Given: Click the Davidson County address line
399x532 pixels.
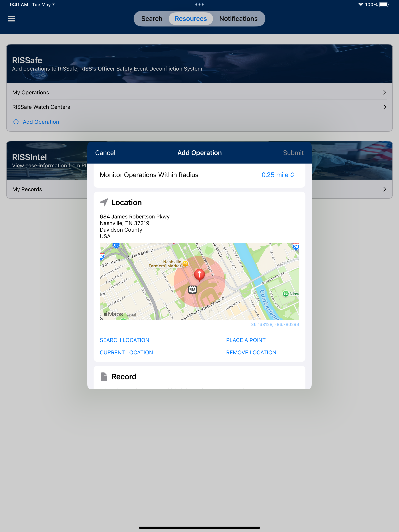Looking at the screenshot, I should click(121, 230).
